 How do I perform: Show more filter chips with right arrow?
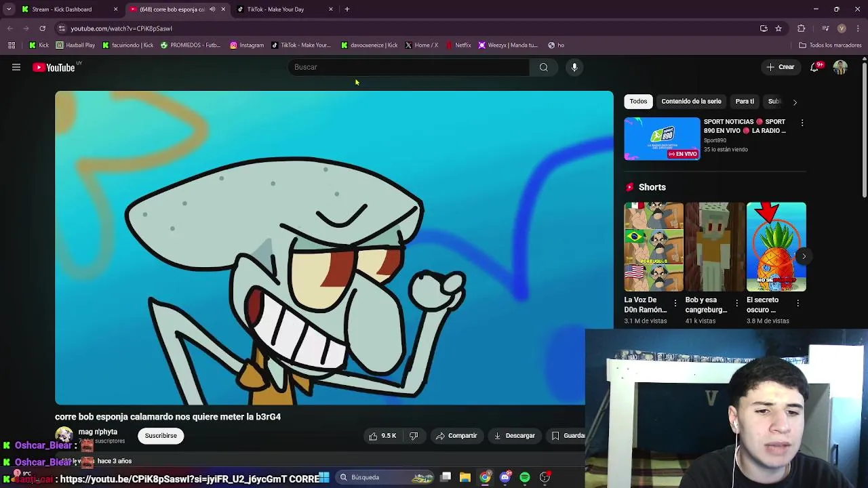click(795, 102)
